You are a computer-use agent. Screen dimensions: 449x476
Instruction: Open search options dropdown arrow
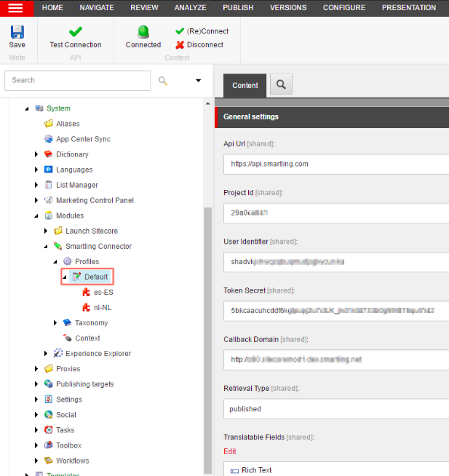pyautogui.click(x=198, y=81)
